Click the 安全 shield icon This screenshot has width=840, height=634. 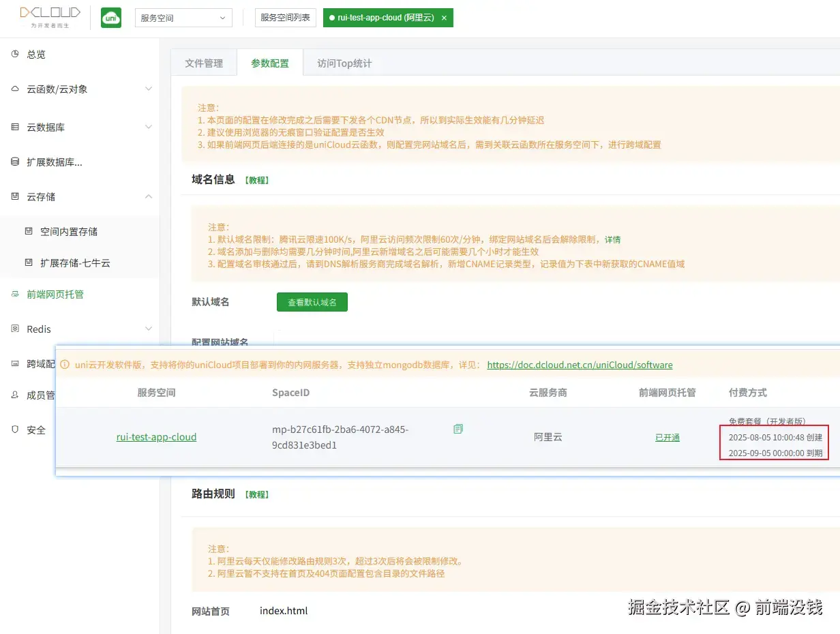(x=15, y=429)
